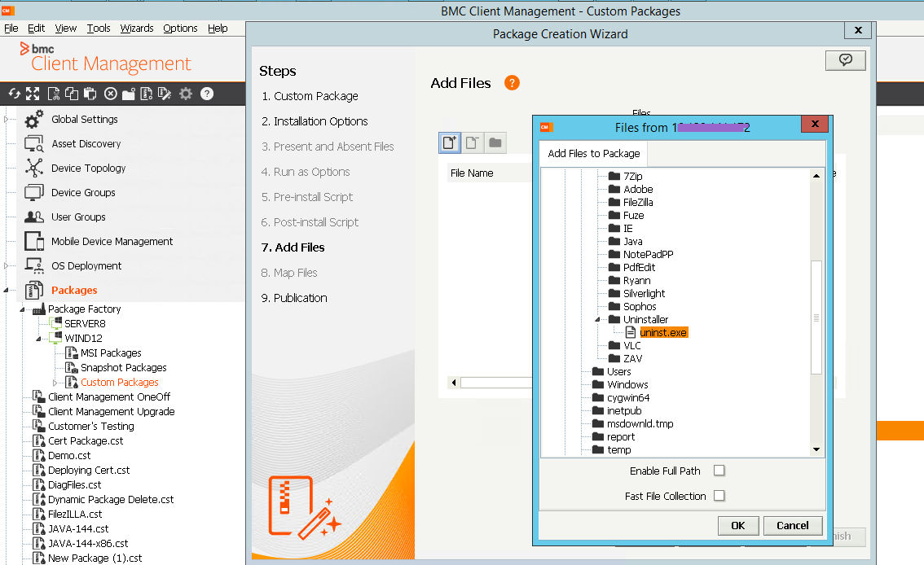Open the Edit menu
The width and height of the screenshot is (924, 565).
click(x=37, y=28)
